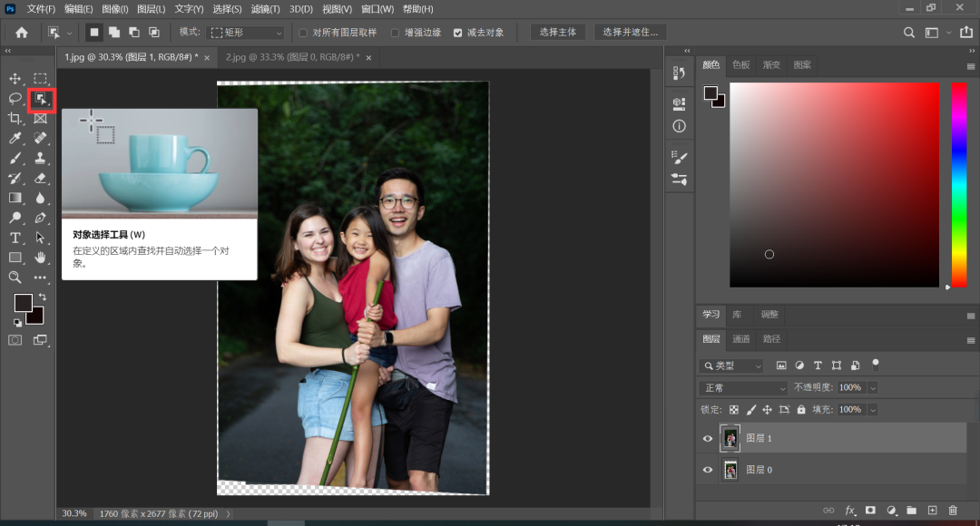The width and height of the screenshot is (980, 526).
Task: Select the Gradient tool
Action: coord(15,198)
